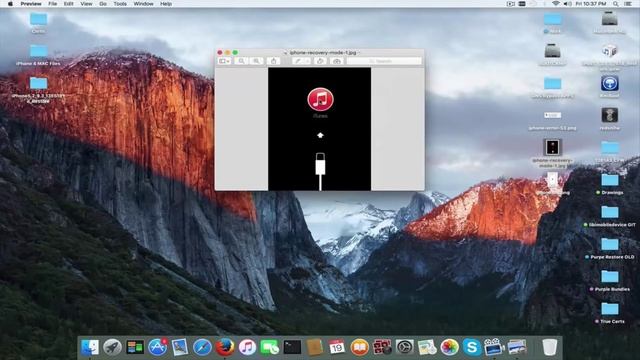640x360 pixels.
Task: Click the Wi-Fi status icon in menu bar
Action: click(556, 4)
